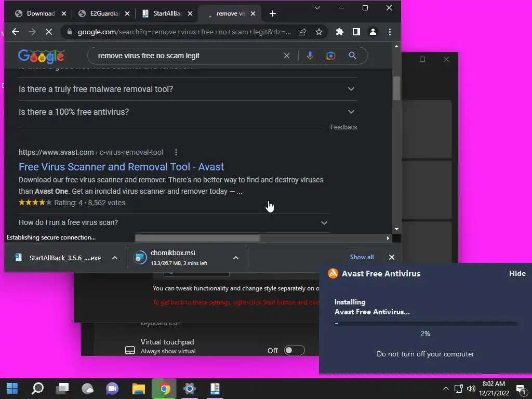Viewport: 532px width, 399px height.
Task: Open tab search chevron in Chrome
Action: tap(317, 8)
